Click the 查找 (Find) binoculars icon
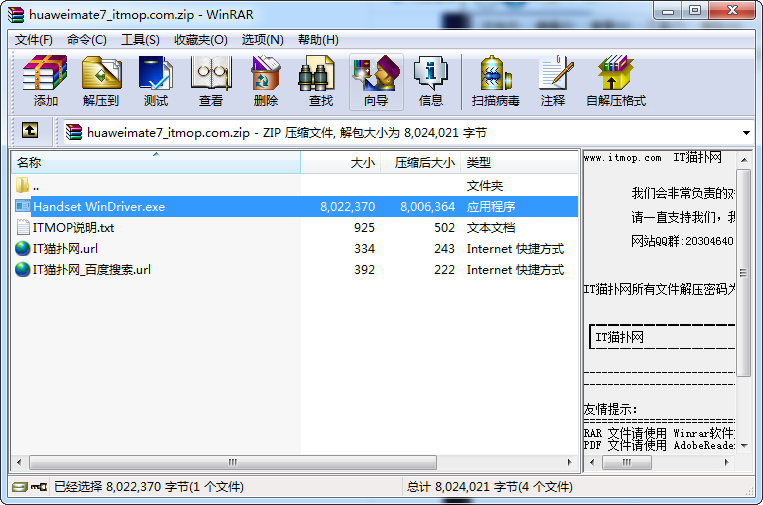 [x=316, y=73]
